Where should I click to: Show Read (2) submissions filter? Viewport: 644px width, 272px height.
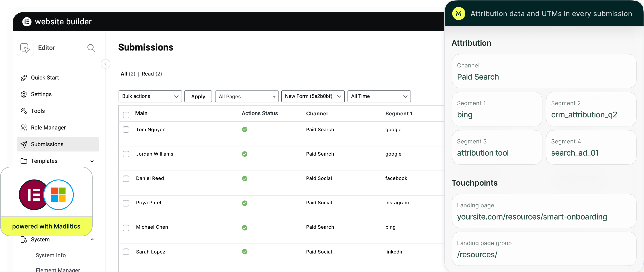tap(152, 74)
